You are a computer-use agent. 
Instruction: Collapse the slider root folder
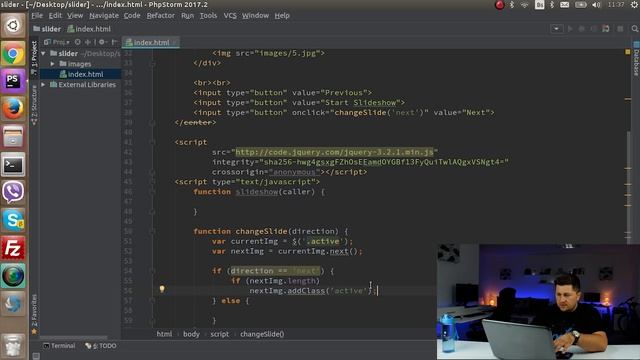point(43,53)
